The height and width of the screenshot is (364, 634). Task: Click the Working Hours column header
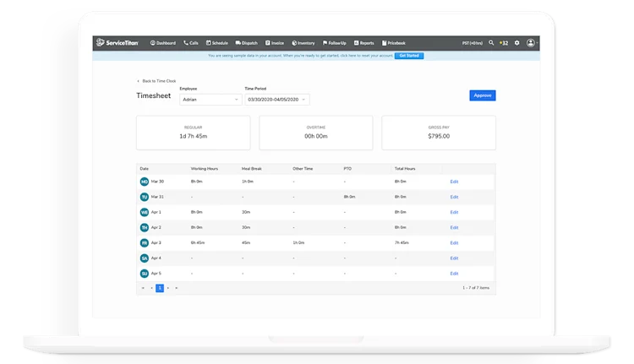[205, 168]
